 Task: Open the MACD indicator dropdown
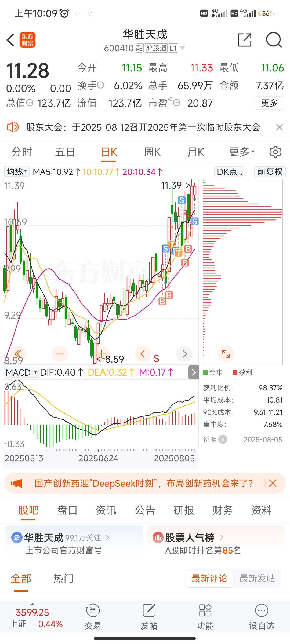click(22, 372)
